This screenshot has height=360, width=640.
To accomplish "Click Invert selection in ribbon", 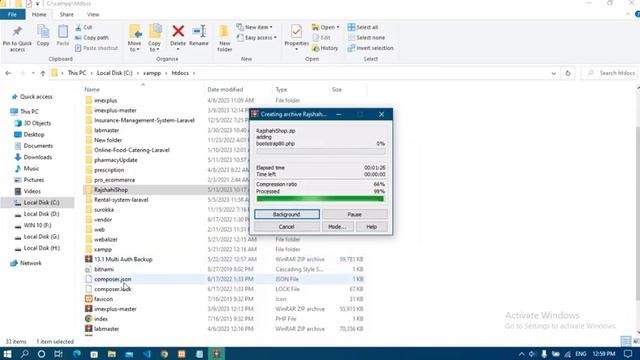I will pos(371,48).
